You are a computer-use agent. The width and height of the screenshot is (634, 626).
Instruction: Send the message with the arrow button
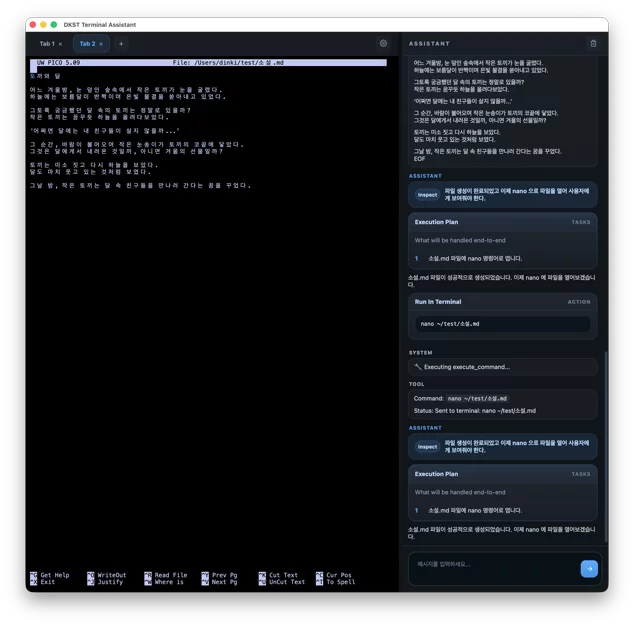(x=589, y=569)
